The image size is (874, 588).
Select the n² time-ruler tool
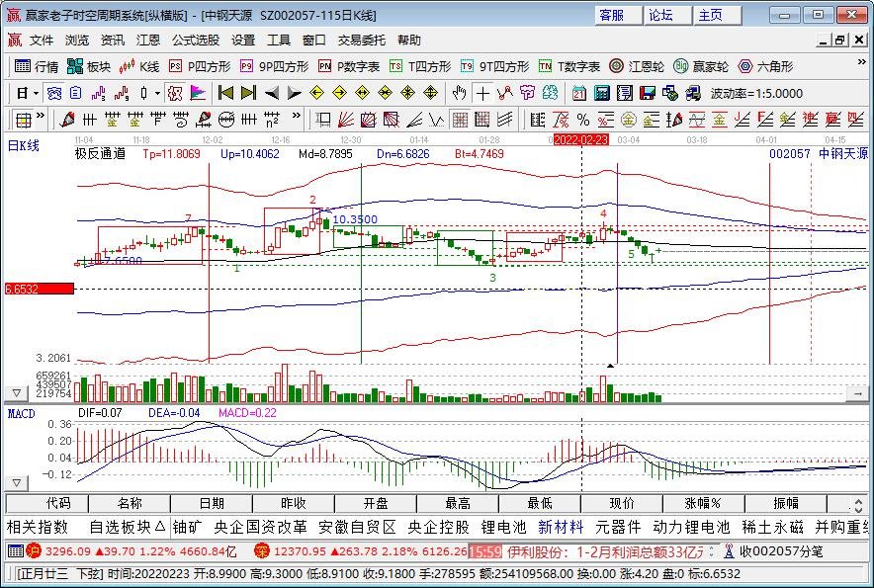(x=272, y=120)
